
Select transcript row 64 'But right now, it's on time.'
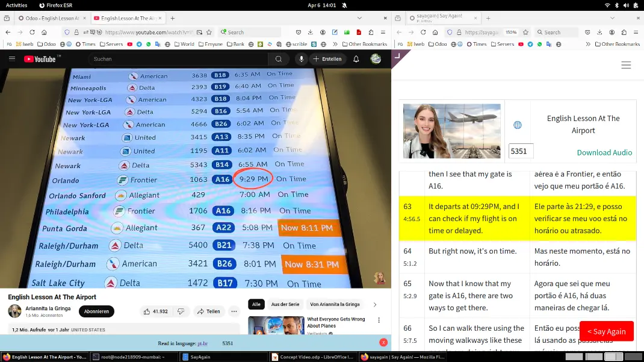(x=518, y=257)
